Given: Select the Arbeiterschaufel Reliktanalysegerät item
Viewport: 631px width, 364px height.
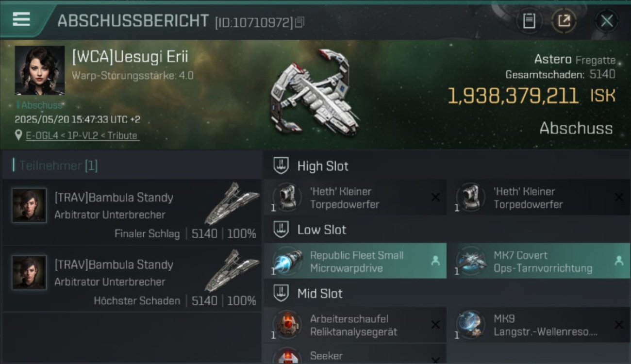Looking at the screenshot, I should point(355,325).
